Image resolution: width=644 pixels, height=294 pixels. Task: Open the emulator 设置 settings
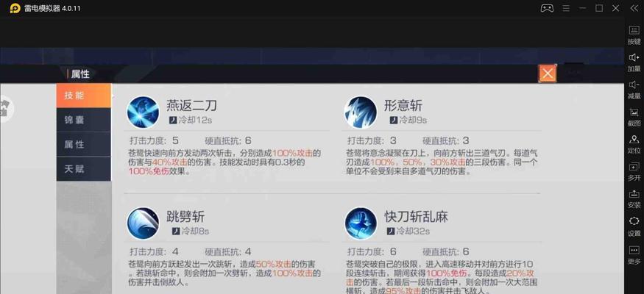(634, 226)
